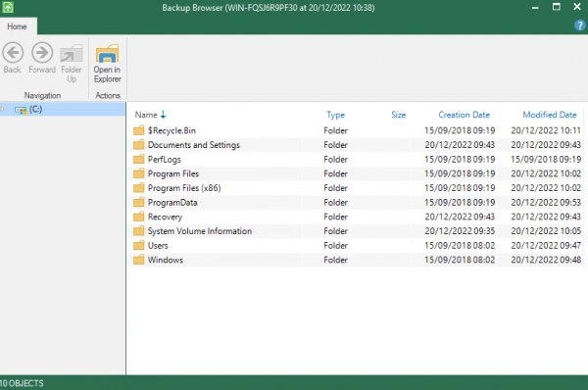Open help via blue question mark icon
This screenshot has width=588, height=390.
(x=579, y=25)
